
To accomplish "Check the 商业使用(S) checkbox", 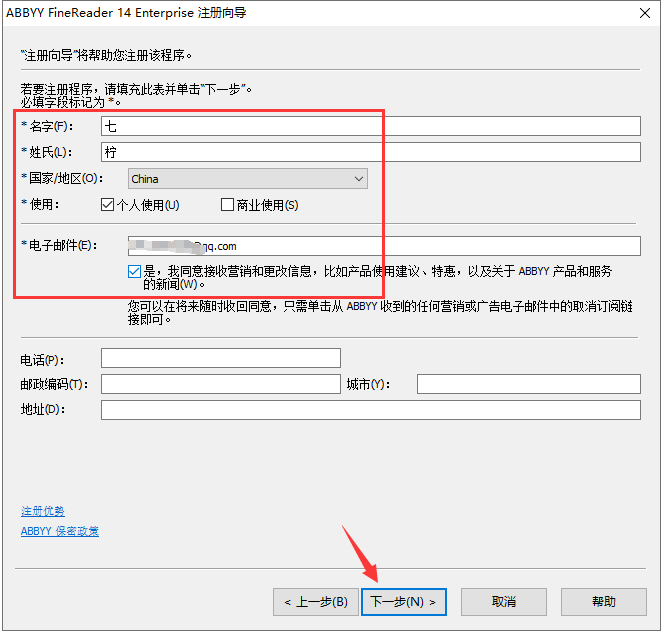I will click(x=227, y=205).
